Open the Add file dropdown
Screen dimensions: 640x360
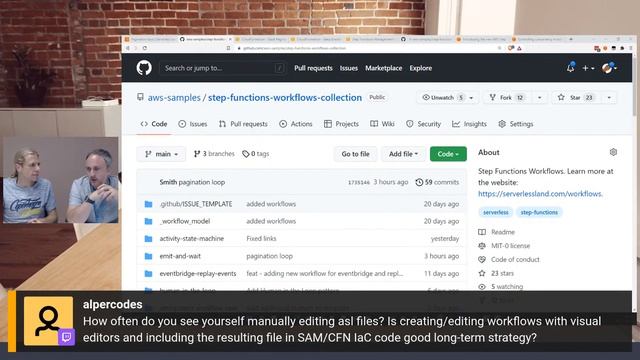pyautogui.click(x=403, y=154)
